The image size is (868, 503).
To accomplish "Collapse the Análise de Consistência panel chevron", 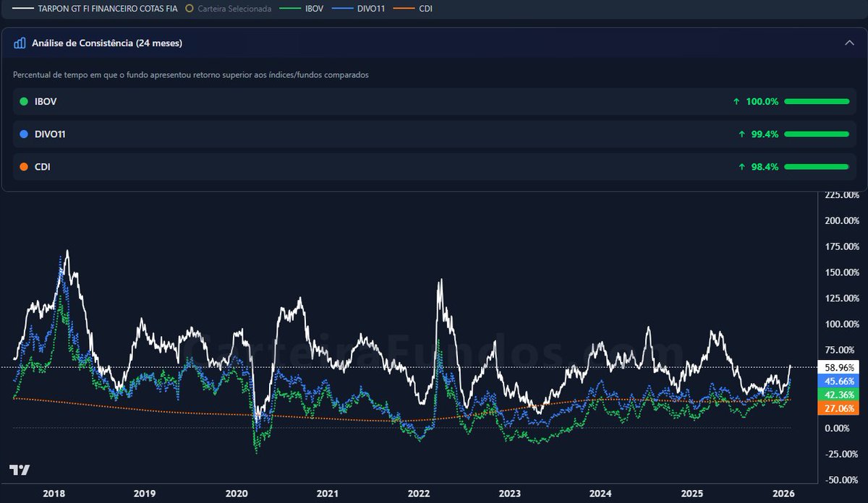I will pos(849,43).
